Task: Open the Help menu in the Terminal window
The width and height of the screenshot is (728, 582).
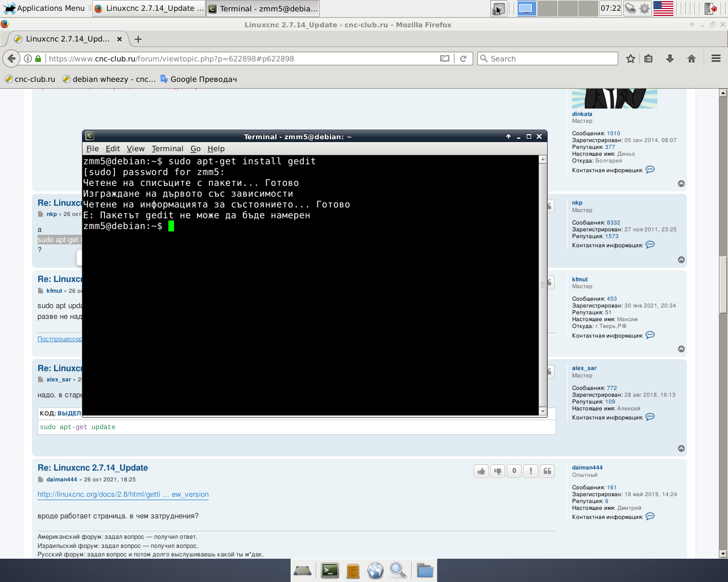Action: (x=216, y=149)
